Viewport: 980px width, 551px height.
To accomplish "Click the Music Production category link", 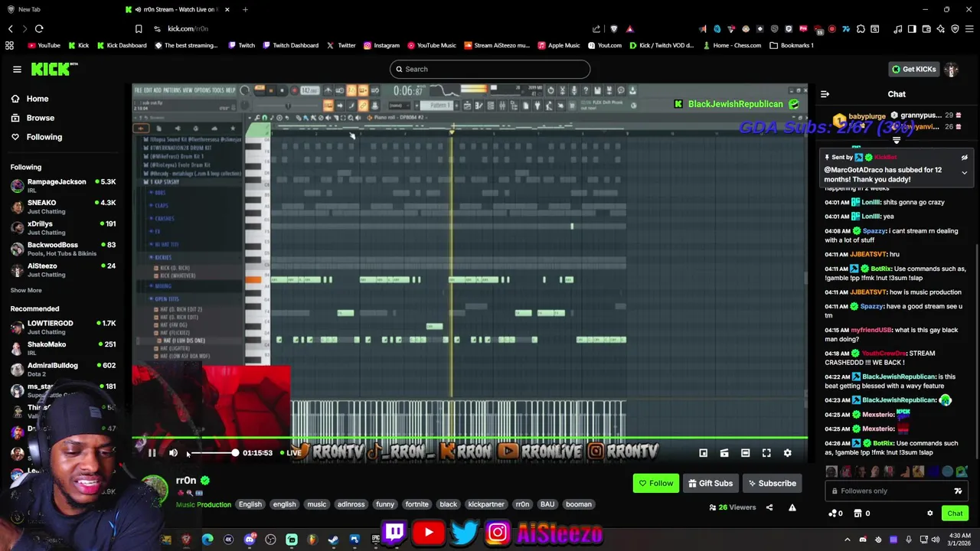I will pyautogui.click(x=204, y=505).
